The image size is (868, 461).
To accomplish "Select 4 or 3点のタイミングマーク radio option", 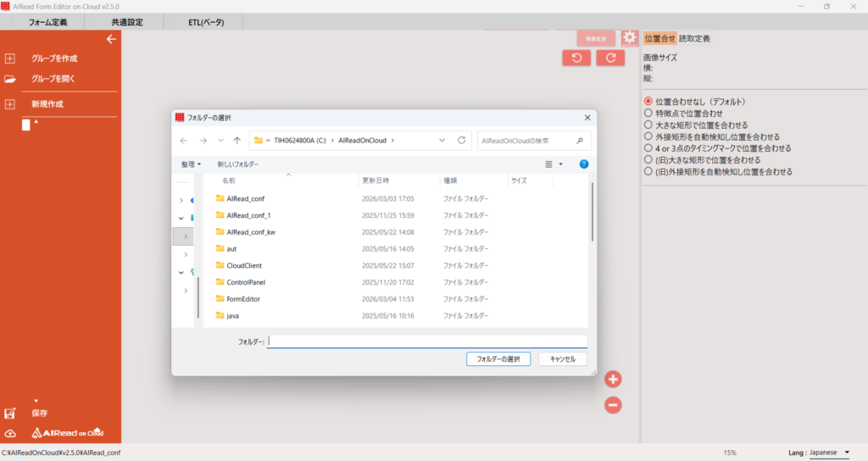I will (x=648, y=147).
